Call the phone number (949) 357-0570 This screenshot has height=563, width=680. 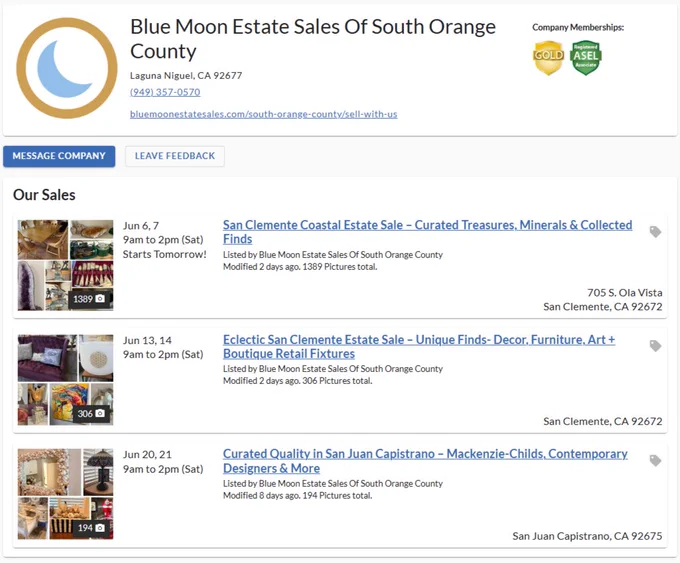point(165,92)
